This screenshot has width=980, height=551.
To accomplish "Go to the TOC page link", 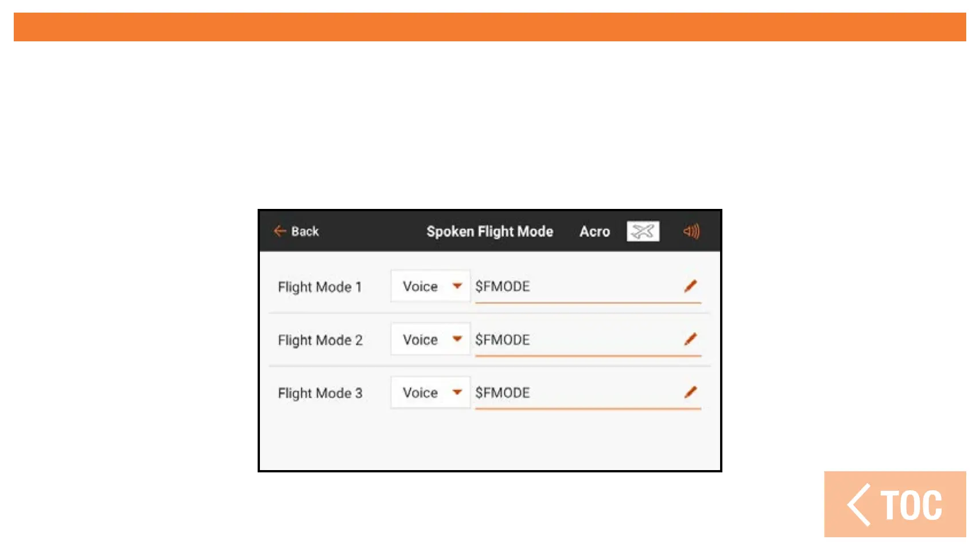I will click(911, 505).
